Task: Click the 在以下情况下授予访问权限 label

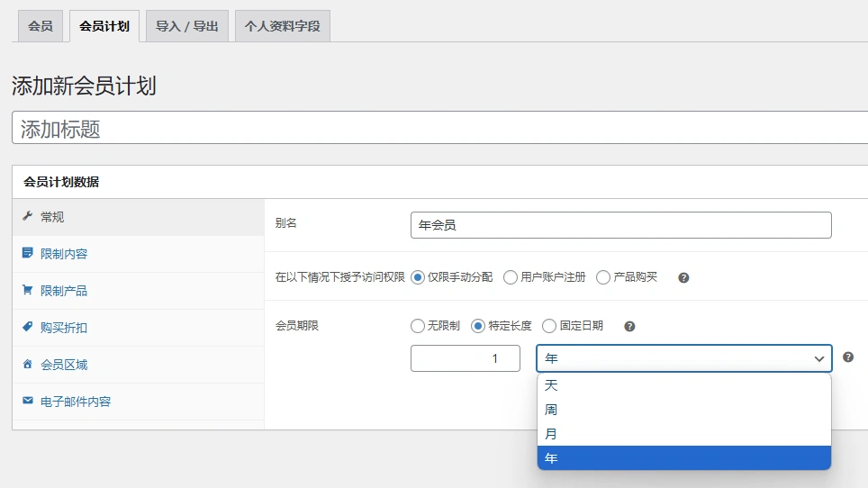Action: pos(339,277)
